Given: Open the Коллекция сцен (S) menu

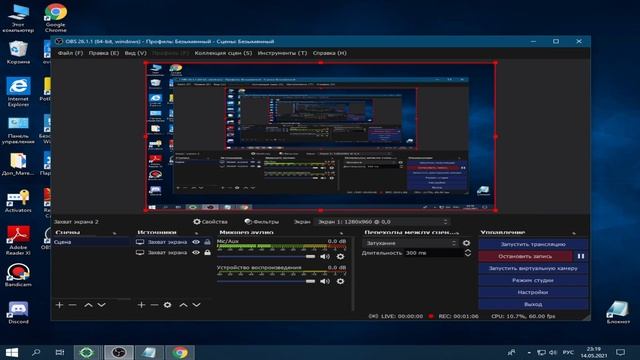Looking at the screenshot, I should (x=223, y=53).
